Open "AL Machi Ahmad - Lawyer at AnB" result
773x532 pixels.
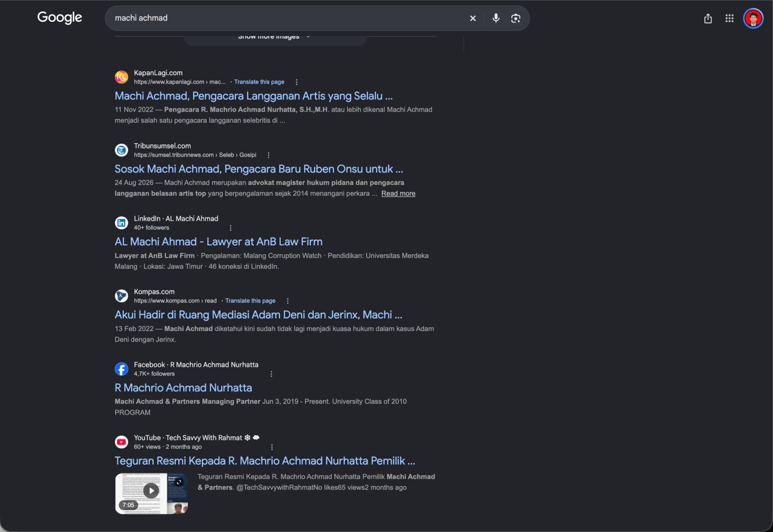click(x=218, y=242)
